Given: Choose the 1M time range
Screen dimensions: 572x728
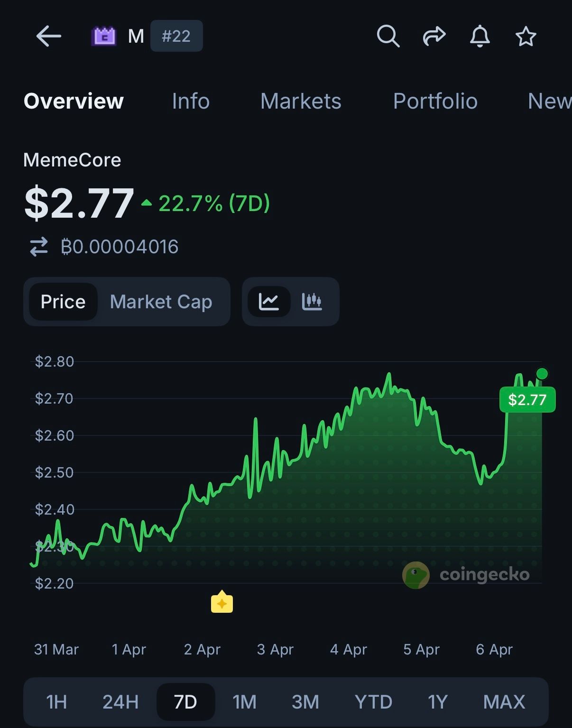Looking at the screenshot, I should (244, 702).
